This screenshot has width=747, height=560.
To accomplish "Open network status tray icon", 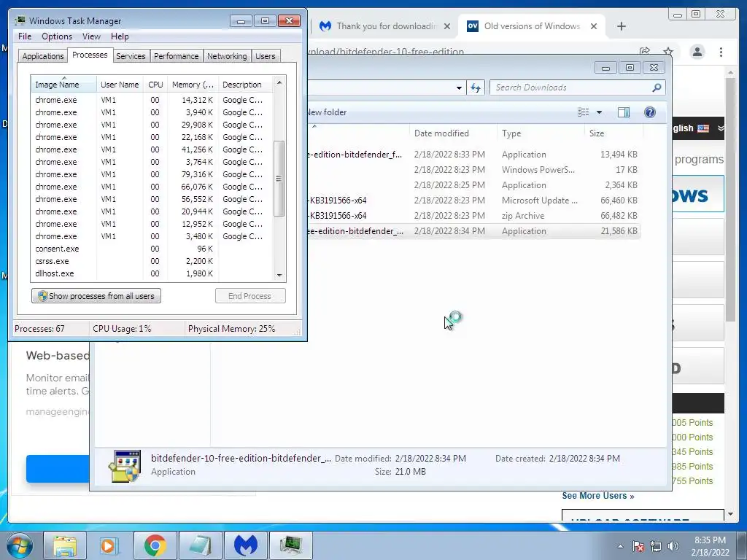I will click(x=656, y=546).
